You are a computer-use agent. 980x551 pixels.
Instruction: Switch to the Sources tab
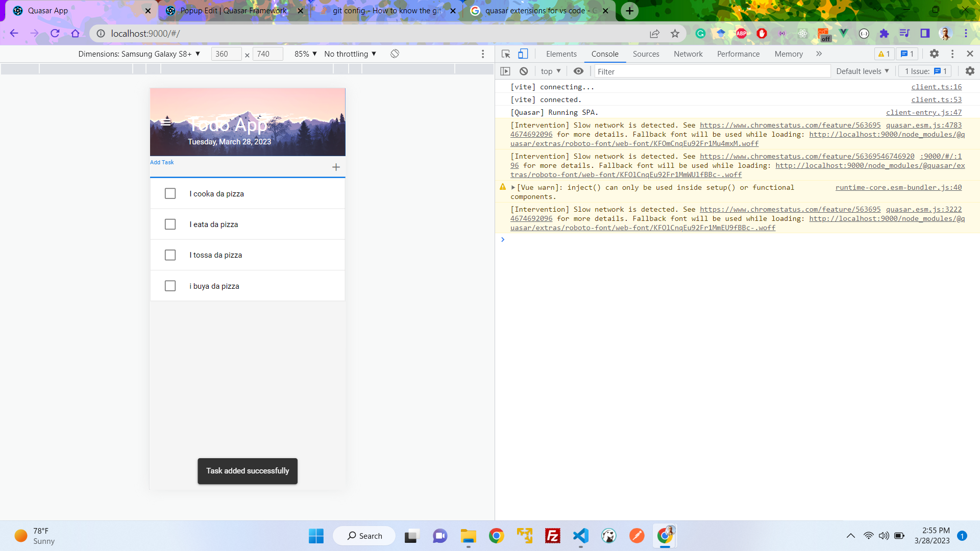(x=646, y=54)
